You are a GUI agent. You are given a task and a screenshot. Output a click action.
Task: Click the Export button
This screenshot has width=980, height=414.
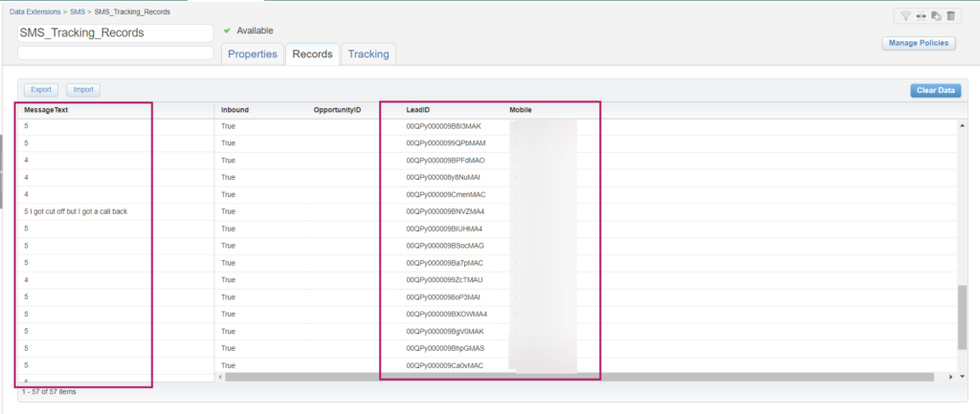click(x=41, y=90)
